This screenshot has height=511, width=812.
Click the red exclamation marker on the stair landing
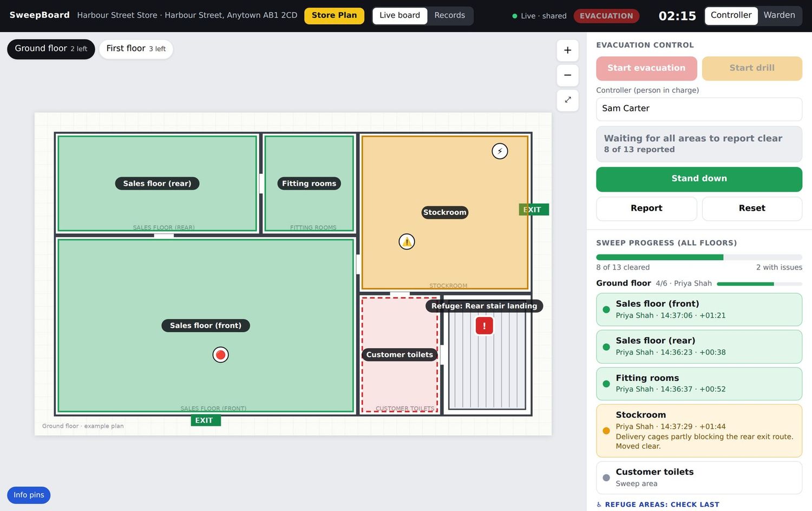(x=484, y=325)
